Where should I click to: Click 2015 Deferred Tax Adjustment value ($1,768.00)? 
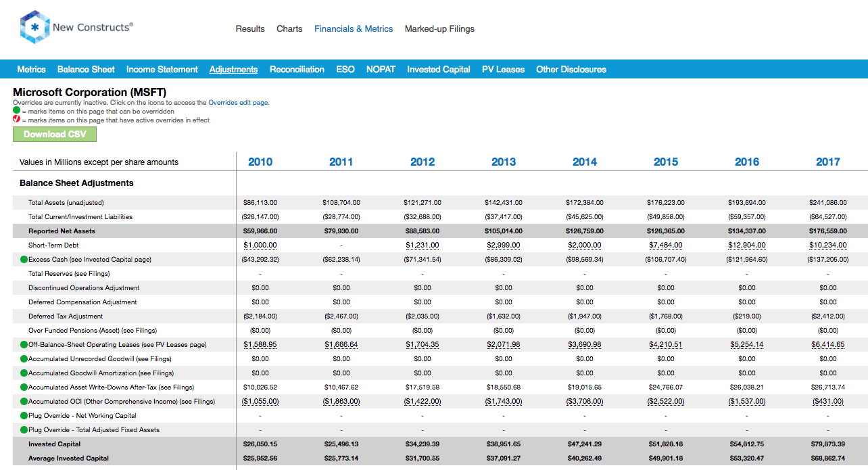(x=666, y=316)
